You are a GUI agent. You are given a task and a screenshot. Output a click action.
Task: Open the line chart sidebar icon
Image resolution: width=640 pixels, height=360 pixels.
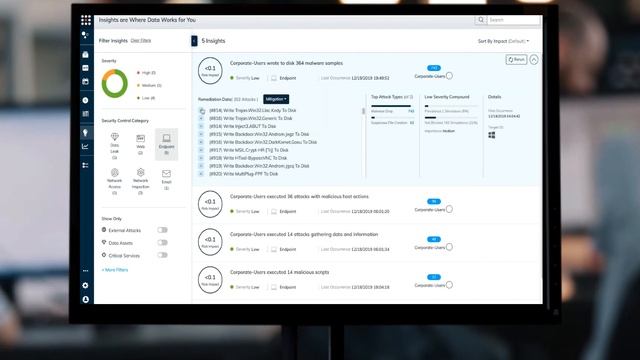click(85, 146)
